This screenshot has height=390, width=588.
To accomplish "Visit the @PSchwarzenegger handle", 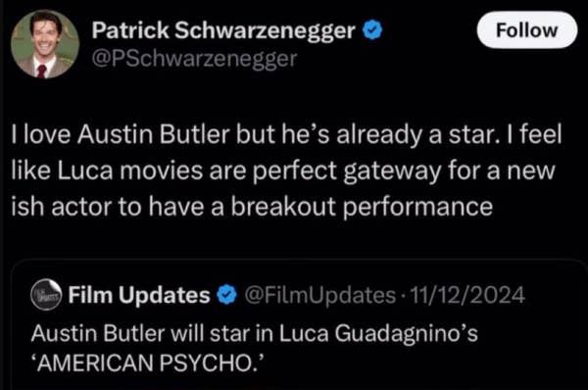I will (194, 59).
